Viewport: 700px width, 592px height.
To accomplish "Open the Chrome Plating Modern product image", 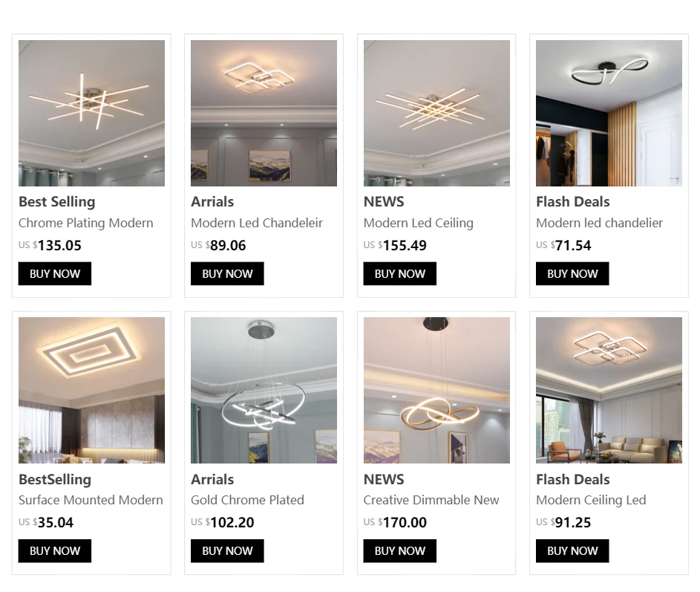I will point(91,113).
